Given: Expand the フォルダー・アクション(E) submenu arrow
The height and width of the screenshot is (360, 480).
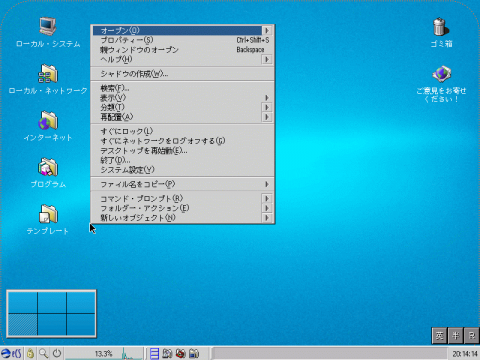Looking at the screenshot, I should tap(267, 208).
